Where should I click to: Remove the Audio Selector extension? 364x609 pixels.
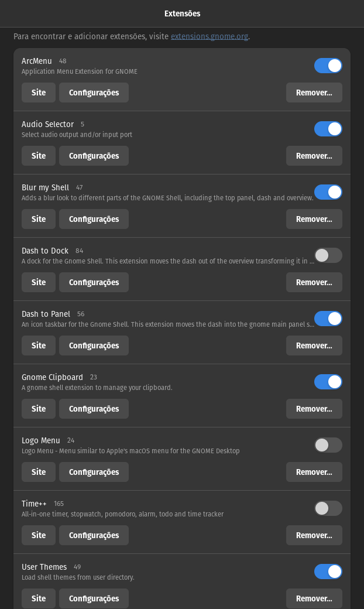pyautogui.click(x=314, y=156)
